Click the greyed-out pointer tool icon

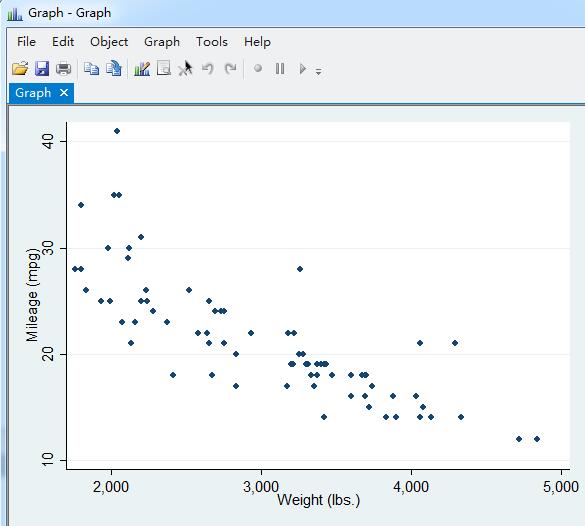[x=185, y=69]
